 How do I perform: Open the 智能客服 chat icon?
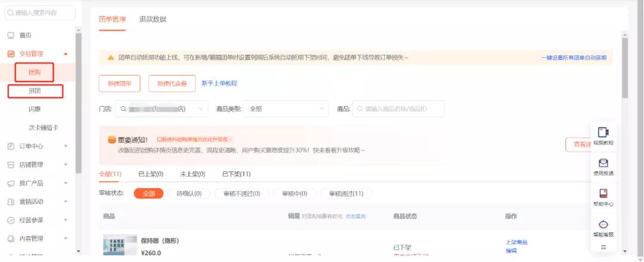pos(603,224)
